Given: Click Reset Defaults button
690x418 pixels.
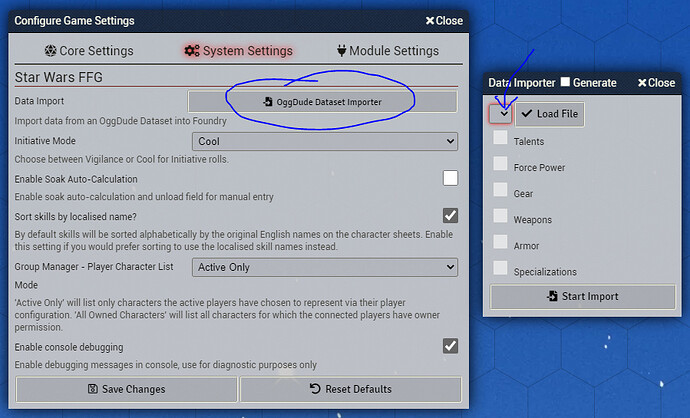Looking at the screenshot, I should click(350, 389).
